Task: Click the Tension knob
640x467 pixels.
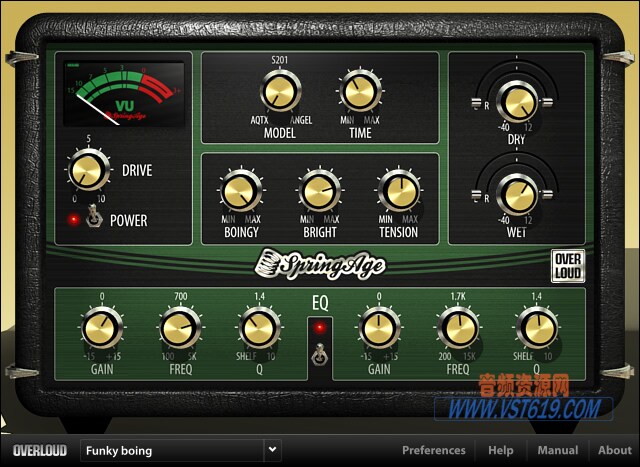Action: coord(398,190)
